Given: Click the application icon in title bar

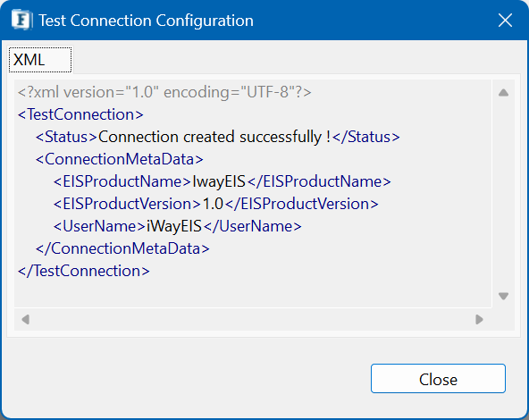Looking at the screenshot, I should pyautogui.click(x=22, y=20).
